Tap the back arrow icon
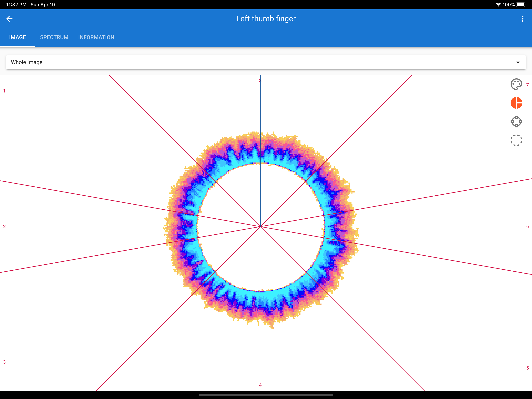This screenshot has width=532, height=399. click(9, 19)
